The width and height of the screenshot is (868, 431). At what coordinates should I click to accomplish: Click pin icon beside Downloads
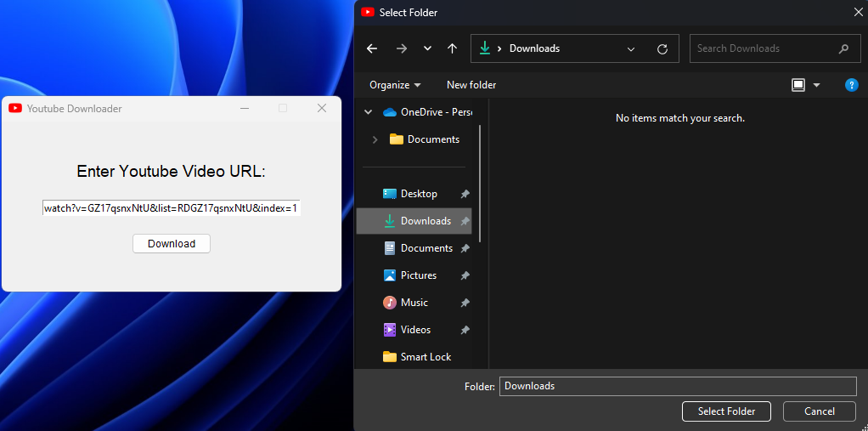coord(465,221)
